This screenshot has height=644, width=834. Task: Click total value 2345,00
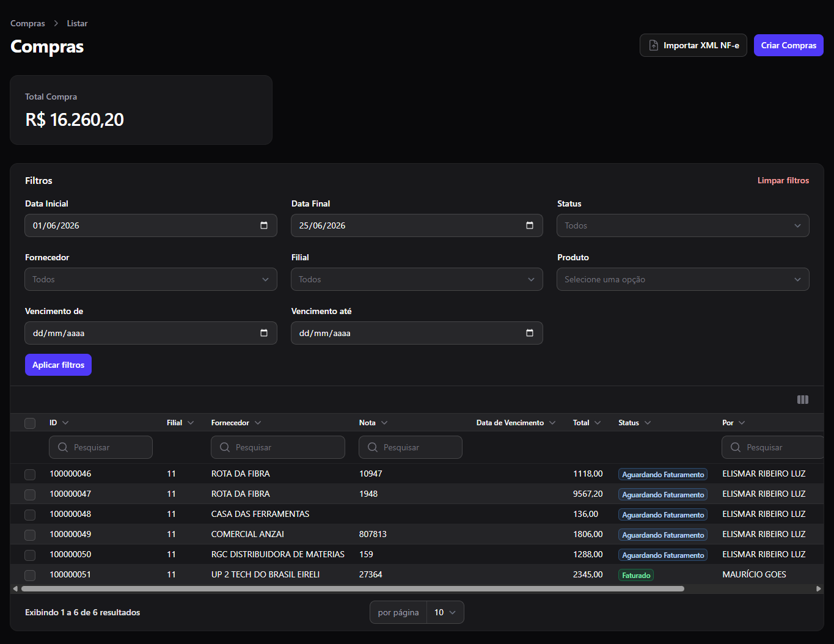[x=588, y=574]
